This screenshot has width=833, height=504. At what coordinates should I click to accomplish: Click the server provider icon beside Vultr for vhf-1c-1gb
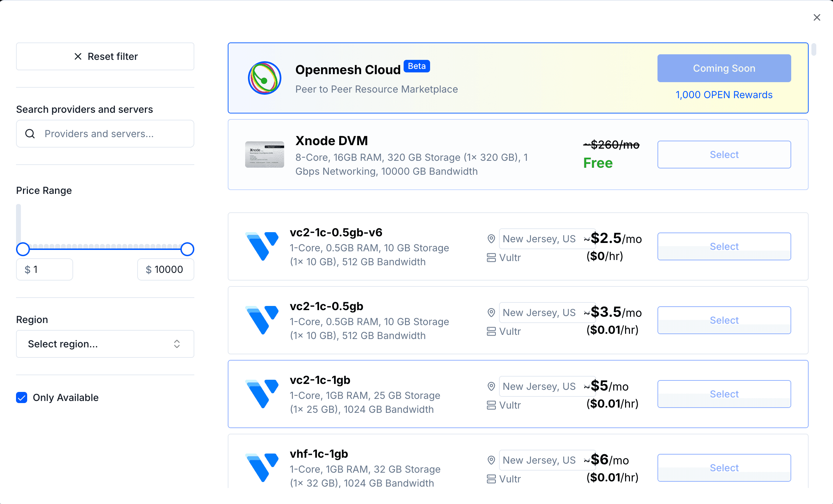click(491, 479)
